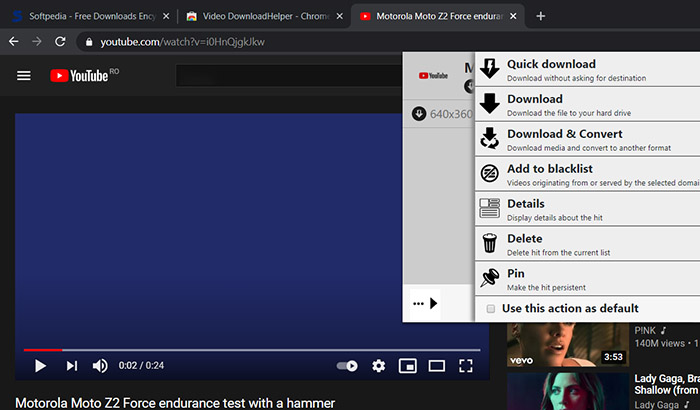The width and height of the screenshot is (700, 410).
Task: Click the P!NK channel name
Action: [645, 331]
